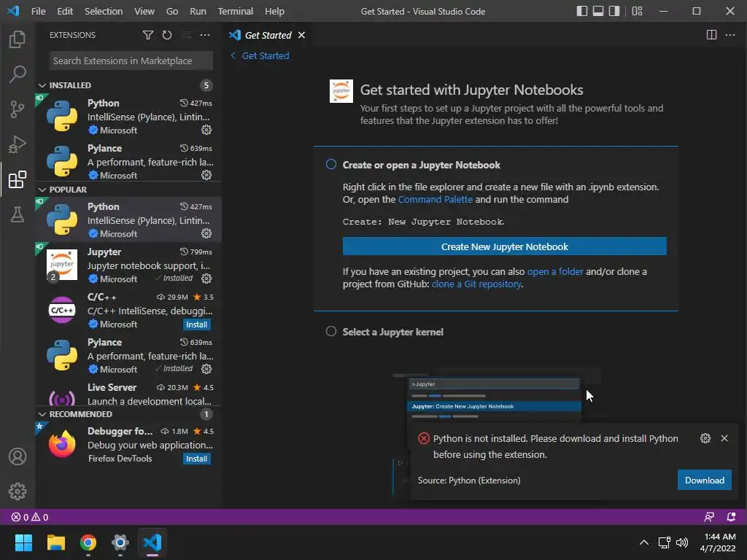Viewport: 747px width, 560px height.
Task: Show errors and warnings in status bar
Action: [29, 517]
